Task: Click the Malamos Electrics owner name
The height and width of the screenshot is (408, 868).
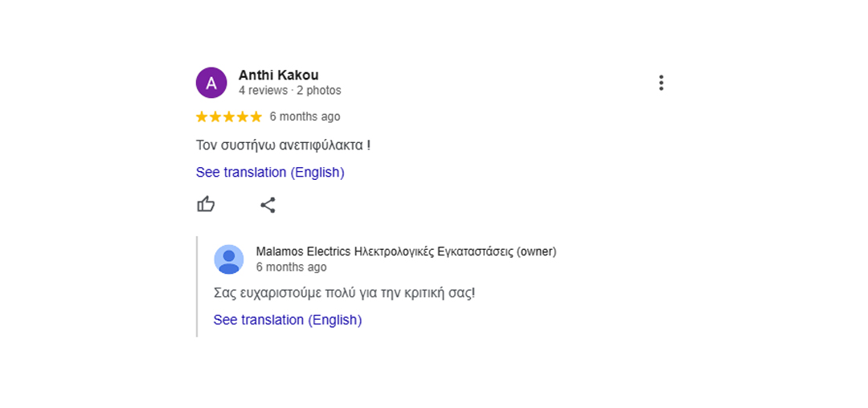Action: pos(407,252)
